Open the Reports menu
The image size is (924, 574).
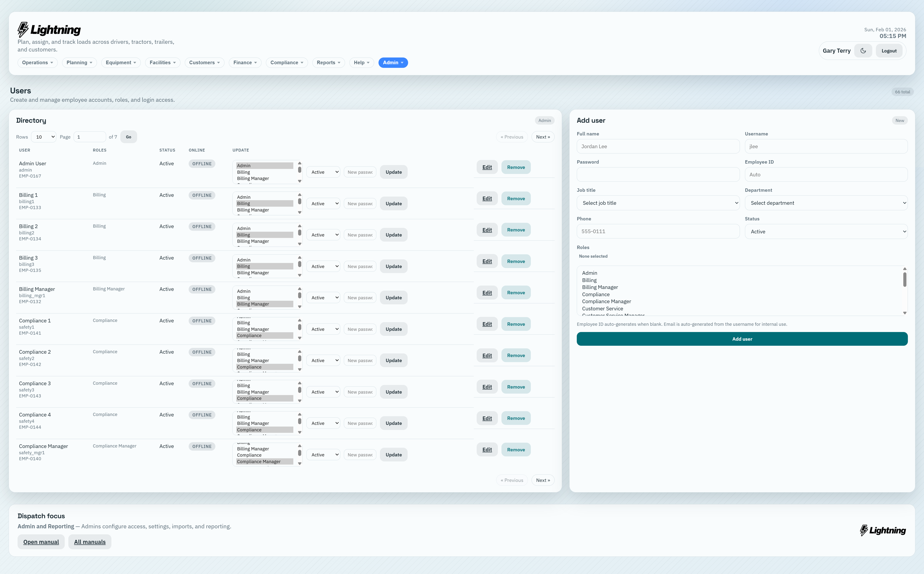tap(328, 62)
